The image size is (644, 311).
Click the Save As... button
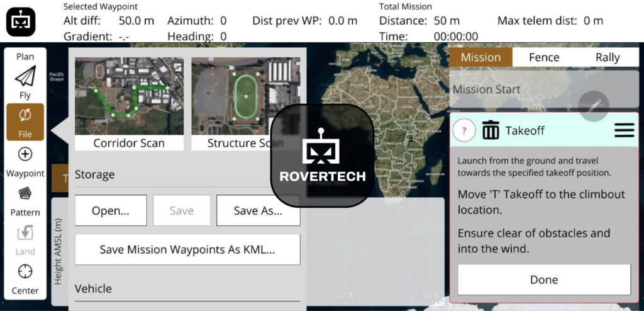(258, 210)
